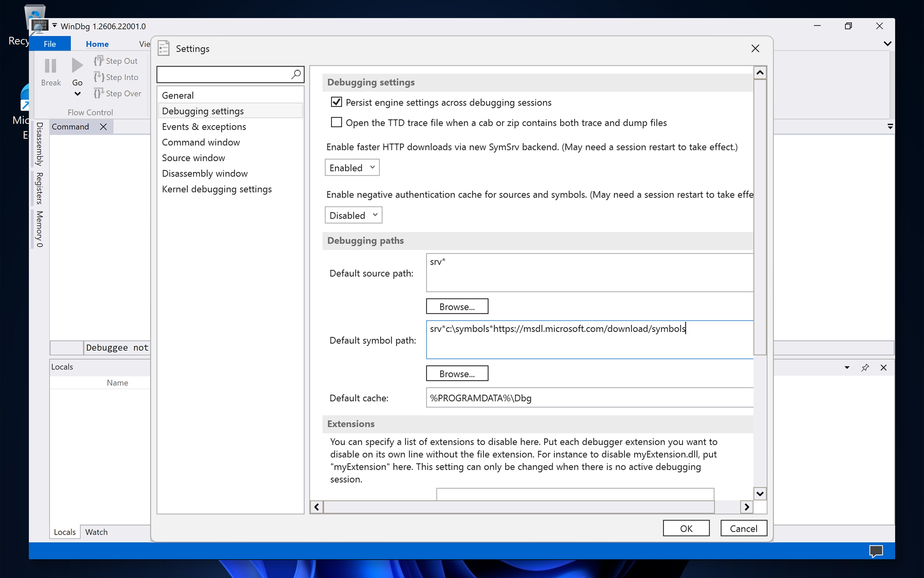Click Browse for default source path
924x578 pixels.
tap(457, 306)
